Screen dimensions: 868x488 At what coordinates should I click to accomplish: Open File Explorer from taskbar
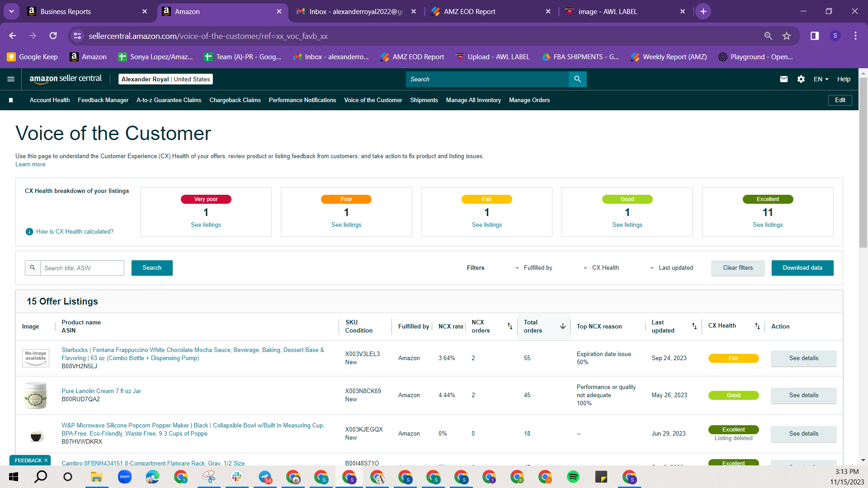96,477
